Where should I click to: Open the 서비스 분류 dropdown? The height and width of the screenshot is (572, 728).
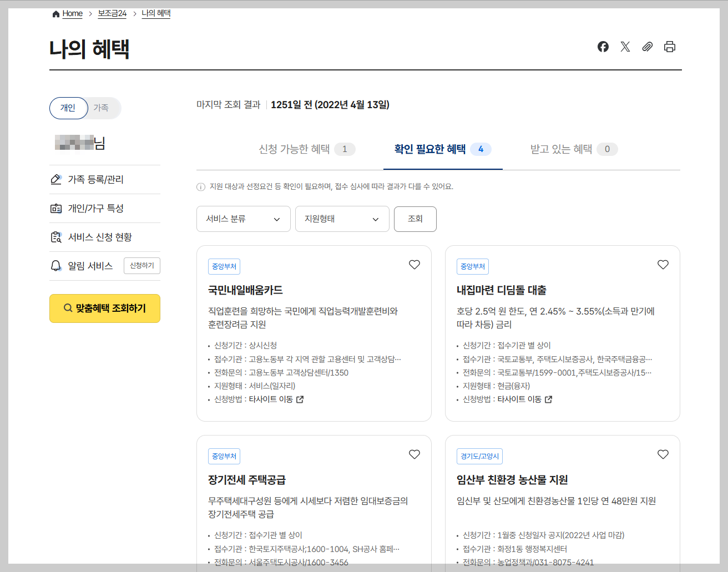tap(244, 219)
